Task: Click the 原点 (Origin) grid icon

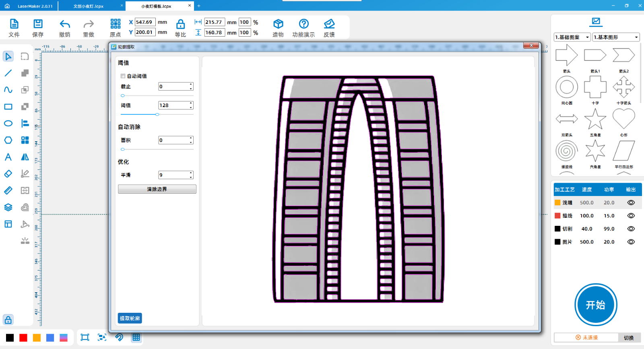Action: 116,24
